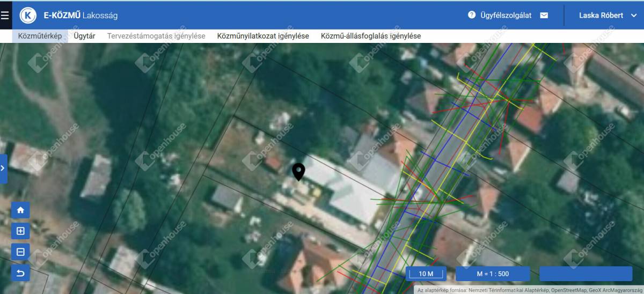Viewport: 644px width, 294px height.
Task: Open the Laska Róbert user menu
Action: [x=600, y=16]
